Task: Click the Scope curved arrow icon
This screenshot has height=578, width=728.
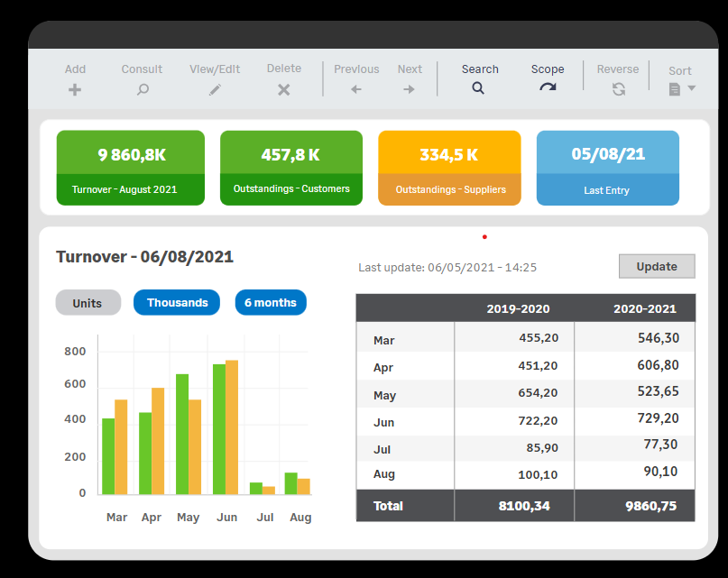Action: tap(548, 87)
